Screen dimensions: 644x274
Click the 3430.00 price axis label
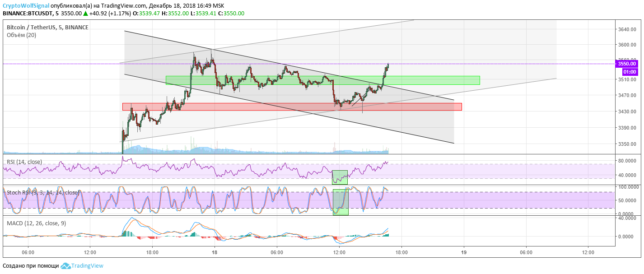(627, 111)
